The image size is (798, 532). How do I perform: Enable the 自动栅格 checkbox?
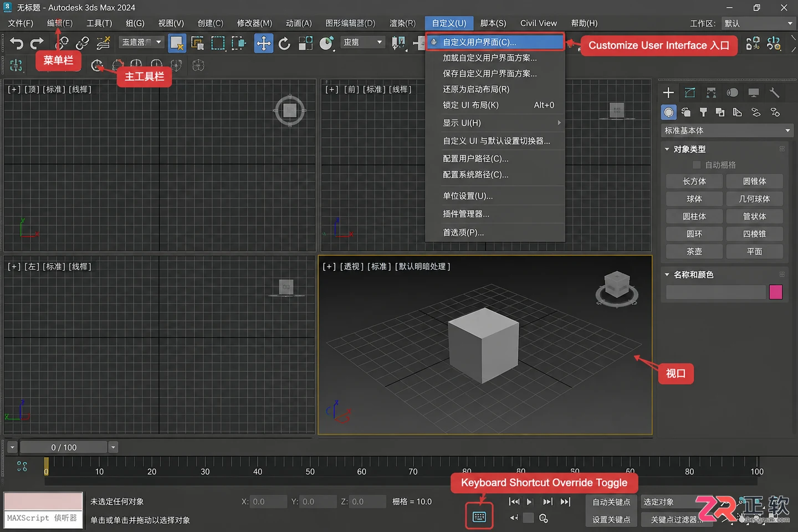tap(697, 165)
